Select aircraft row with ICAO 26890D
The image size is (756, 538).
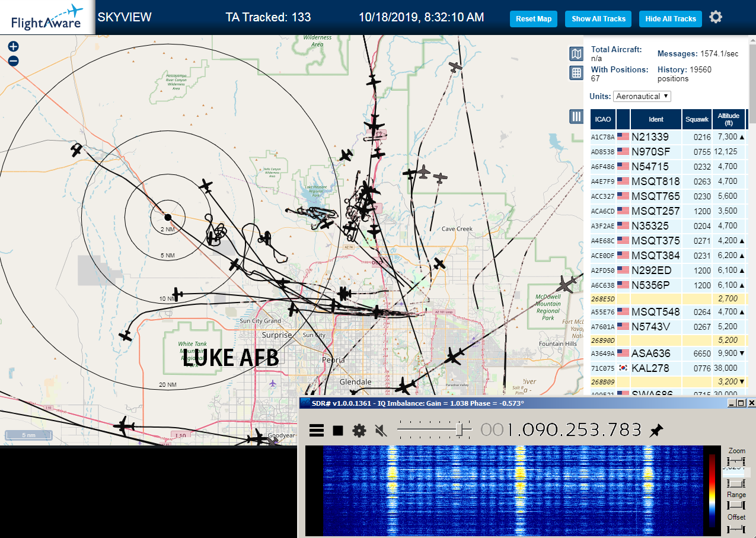668,340
